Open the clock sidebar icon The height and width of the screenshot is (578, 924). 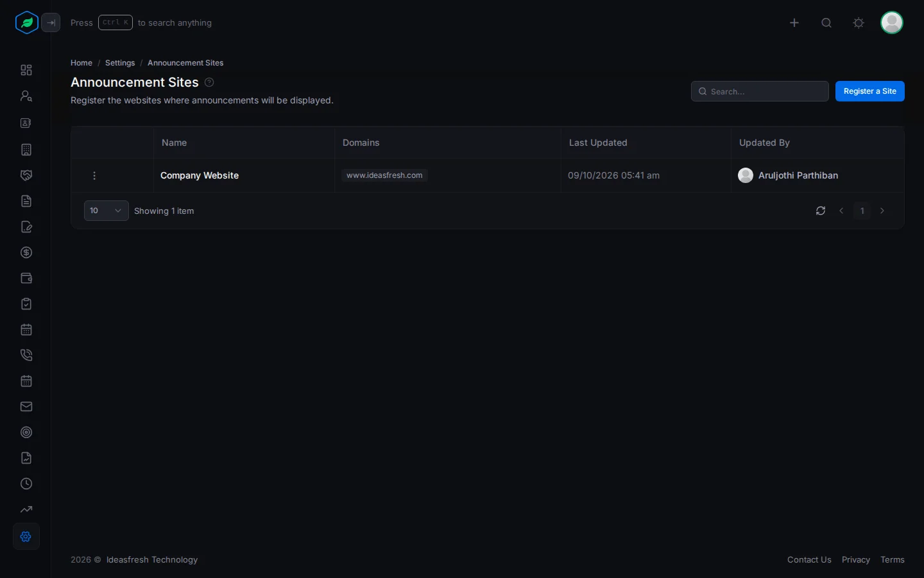pyautogui.click(x=26, y=484)
